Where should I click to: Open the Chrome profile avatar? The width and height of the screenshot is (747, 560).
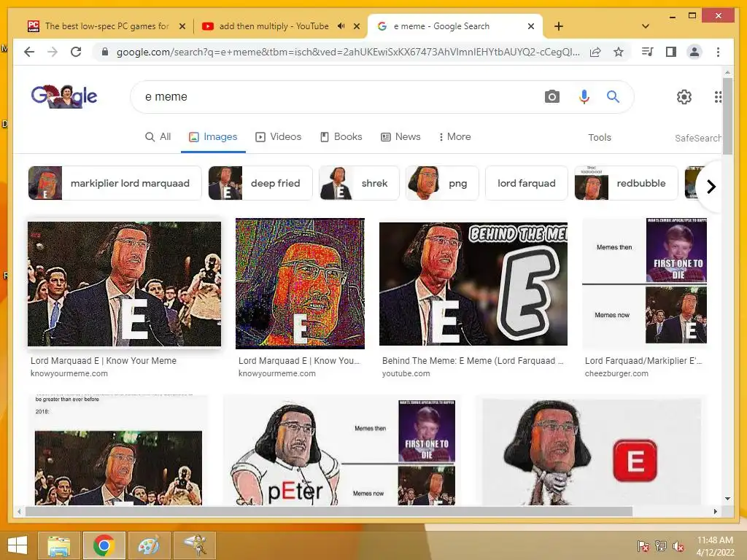694,52
